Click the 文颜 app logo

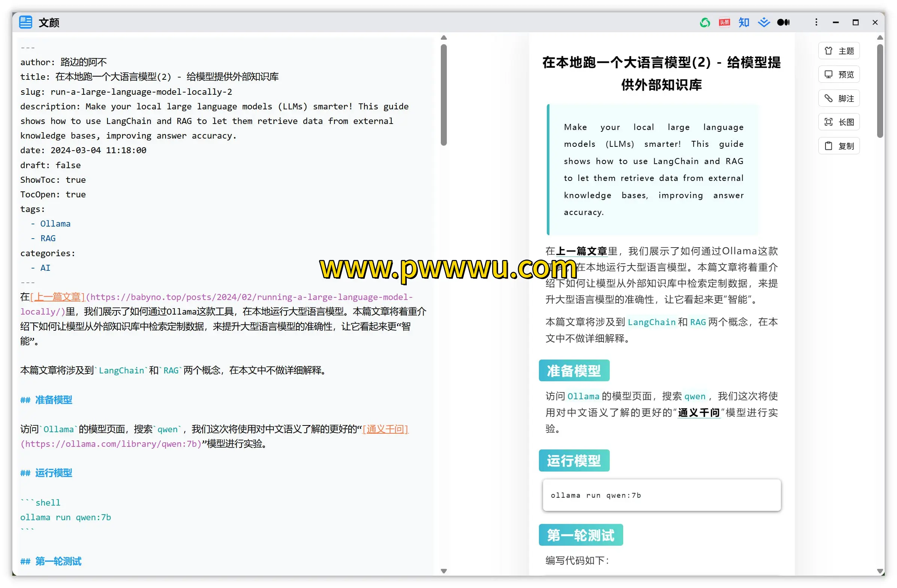click(x=25, y=22)
